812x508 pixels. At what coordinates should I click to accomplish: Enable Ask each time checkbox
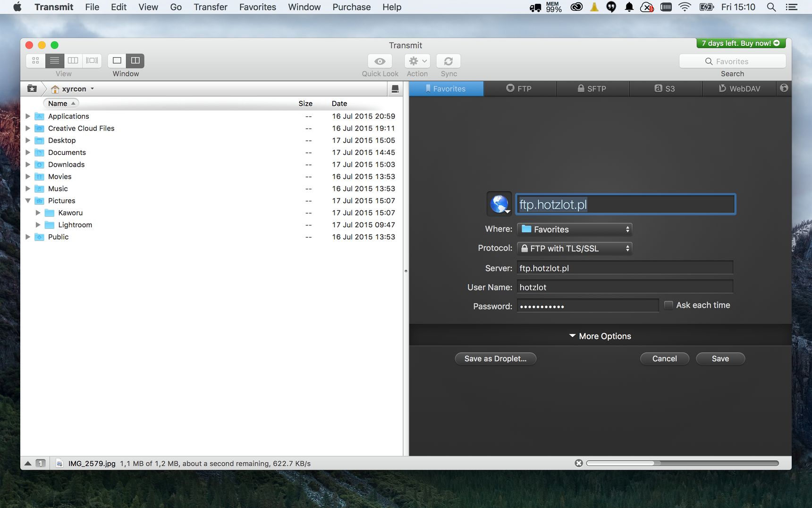(668, 305)
